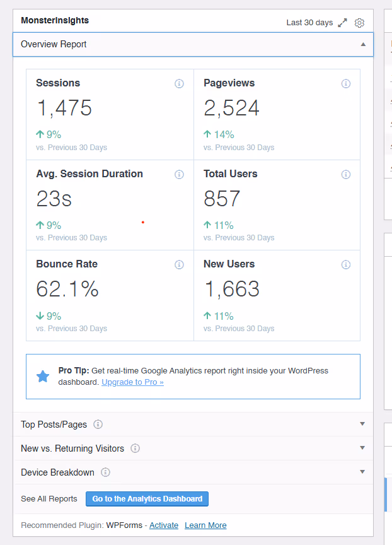Open the New vs. Returning Visitors row

(x=193, y=448)
